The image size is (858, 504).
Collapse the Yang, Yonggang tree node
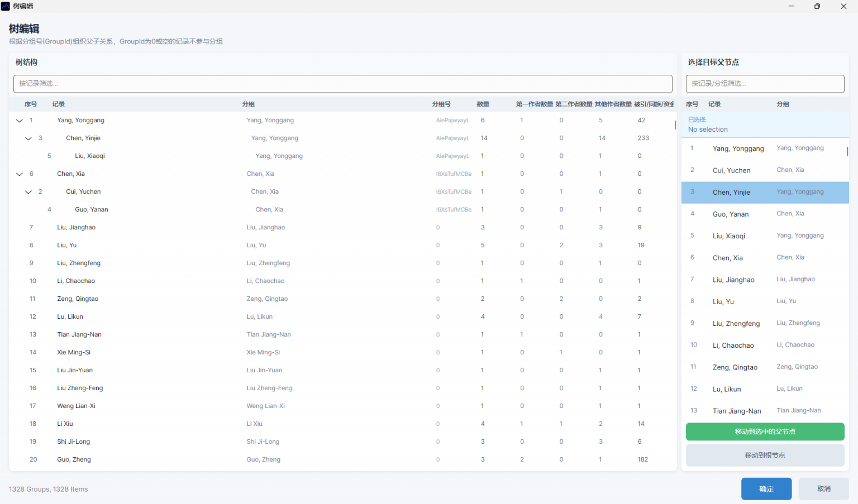pos(20,121)
